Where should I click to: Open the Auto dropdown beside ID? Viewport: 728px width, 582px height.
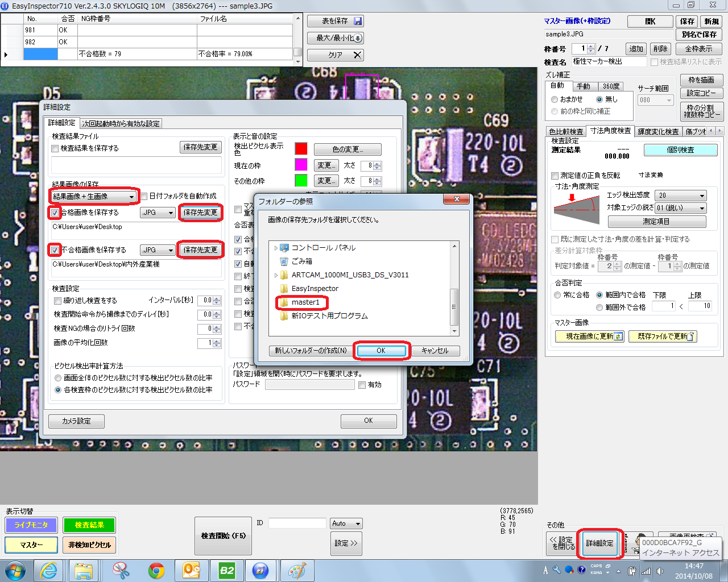(346, 523)
